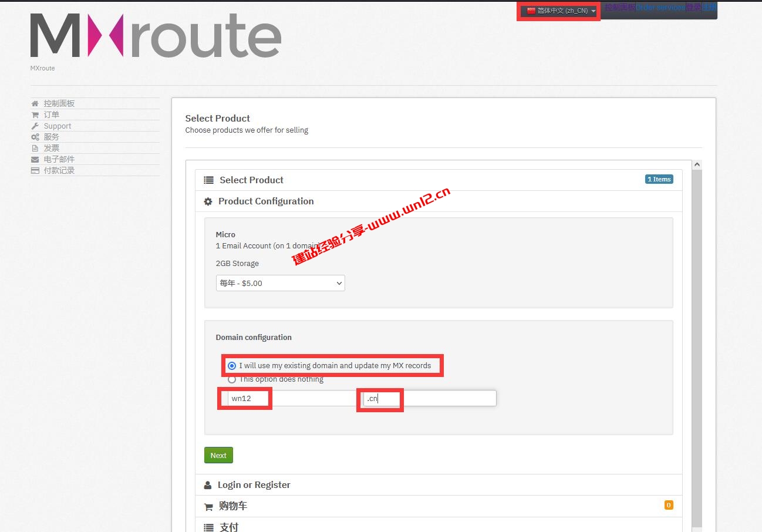Click the cart icon beside 订单
This screenshot has height=532, width=762.
click(35, 115)
